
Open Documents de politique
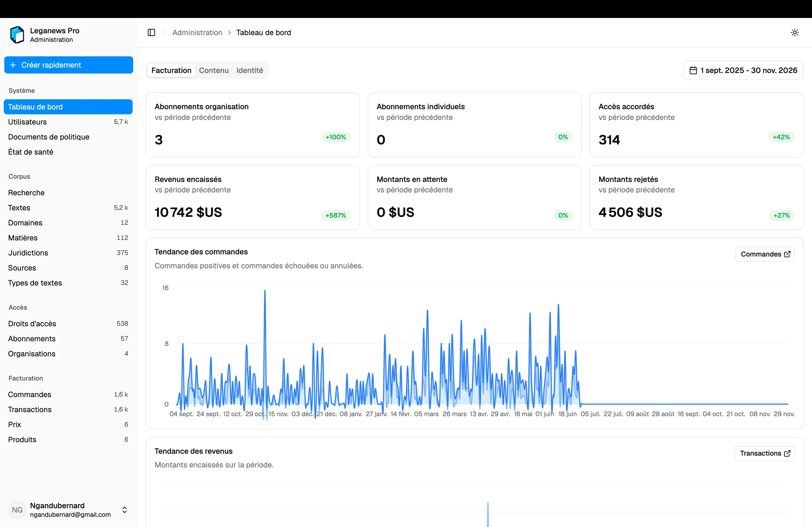[68, 137]
